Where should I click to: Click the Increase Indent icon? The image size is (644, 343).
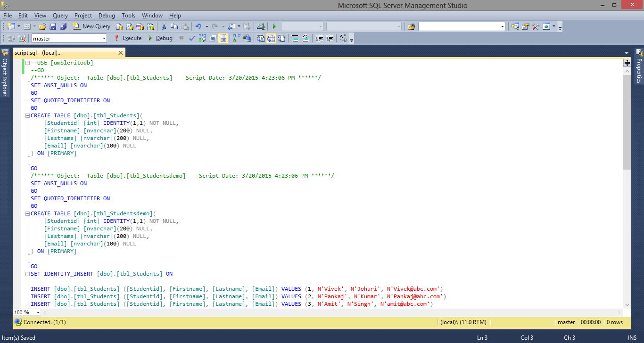(330, 38)
